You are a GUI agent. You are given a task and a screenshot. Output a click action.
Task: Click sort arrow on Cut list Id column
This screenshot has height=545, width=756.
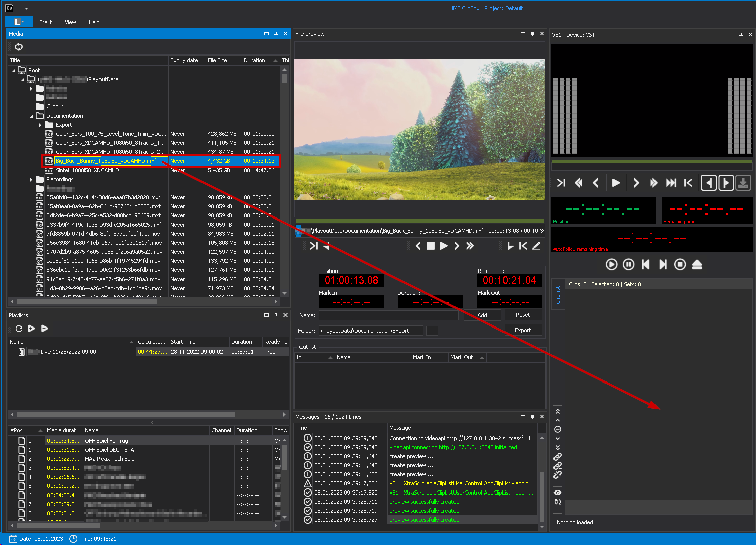tap(331, 357)
